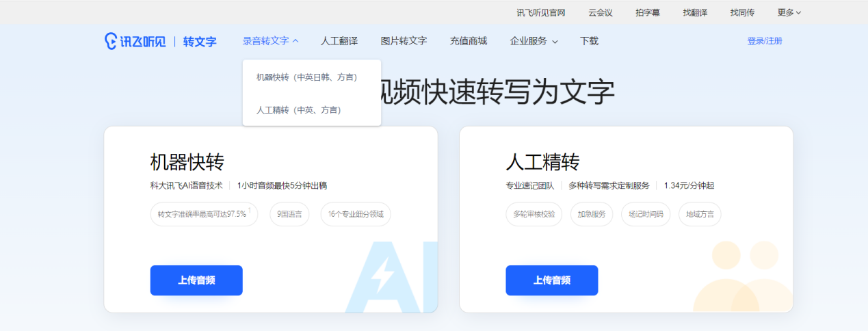Click the 人工精转 card heading
Image resolution: width=868 pixels, height=331 pixels.
click(x=543, y=162)
